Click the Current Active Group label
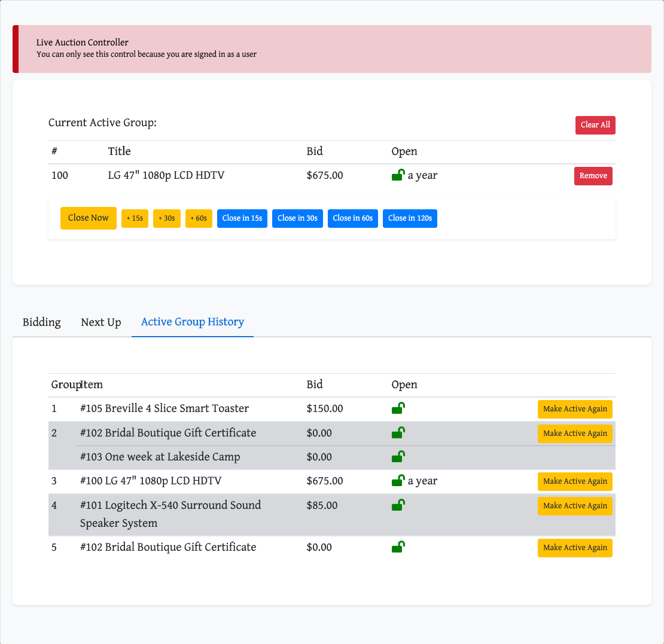This screenshot has width=664, height=644. pos(102,123)
